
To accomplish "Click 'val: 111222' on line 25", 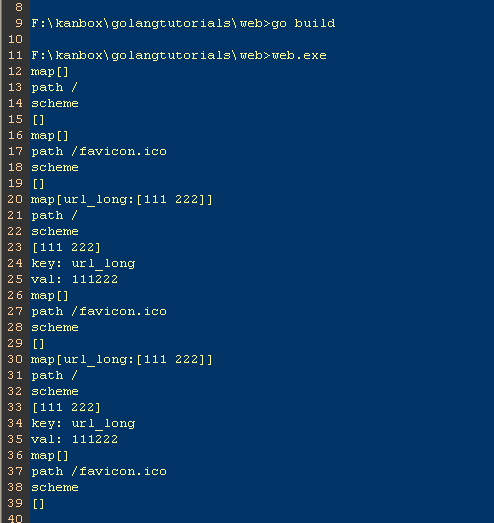I will [x=74, y=279].
